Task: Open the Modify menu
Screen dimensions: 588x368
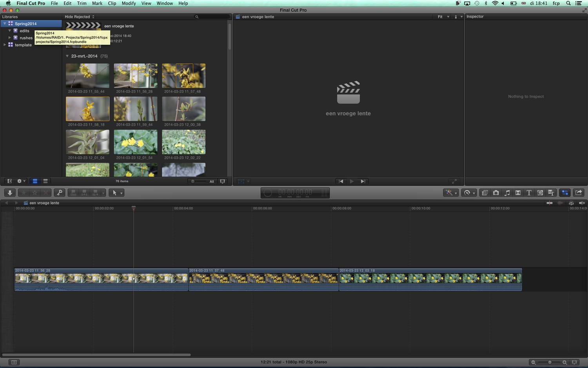Action: pos(129,3)
